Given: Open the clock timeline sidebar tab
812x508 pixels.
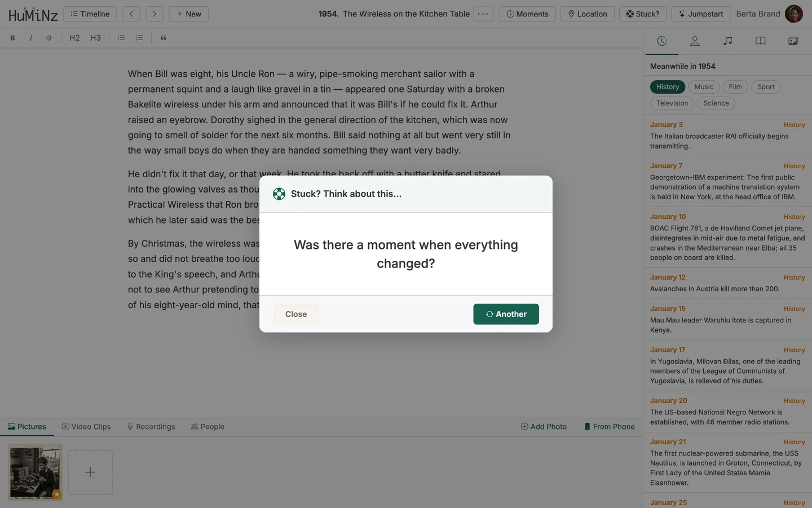Looking at the screenshot, I should pyautogui.click(x=662, y=41).
